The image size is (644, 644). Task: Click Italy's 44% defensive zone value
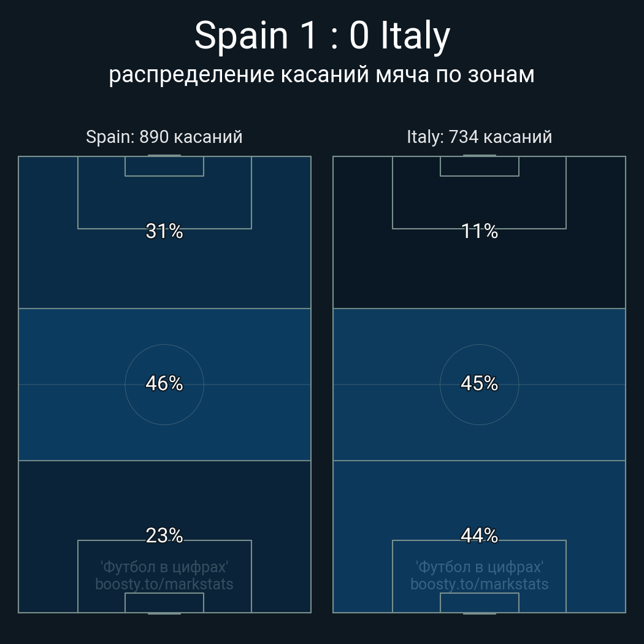pyautogui.click(x=479, y=535)
